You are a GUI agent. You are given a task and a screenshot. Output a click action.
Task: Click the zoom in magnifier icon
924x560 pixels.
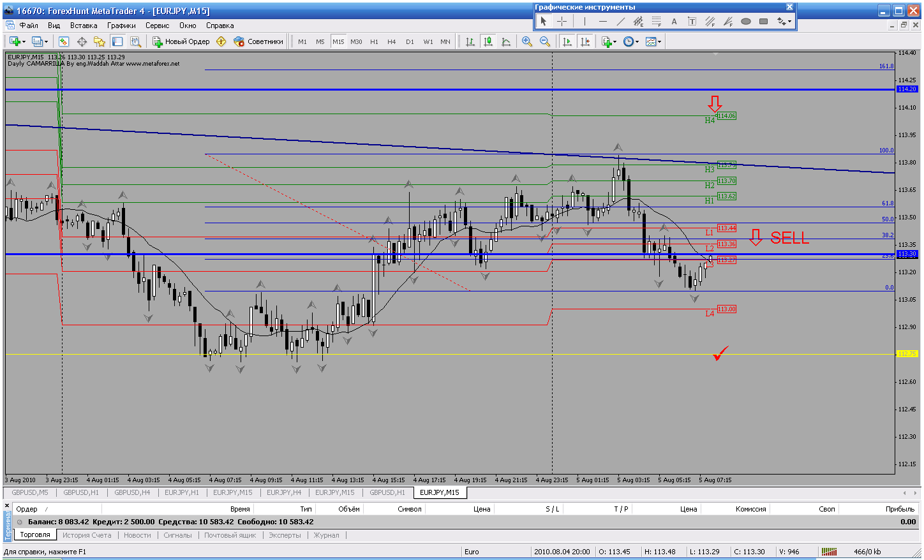click(x=526, y=41)
